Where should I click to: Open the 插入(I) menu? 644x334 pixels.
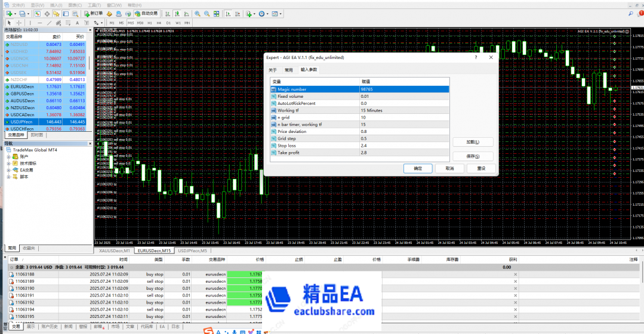(x=56, y=5)
